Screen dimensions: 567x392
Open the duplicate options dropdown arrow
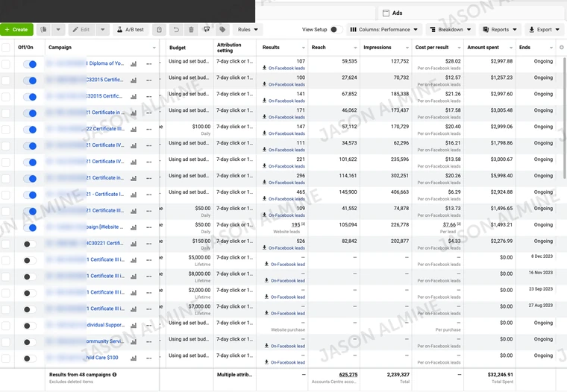58,30
